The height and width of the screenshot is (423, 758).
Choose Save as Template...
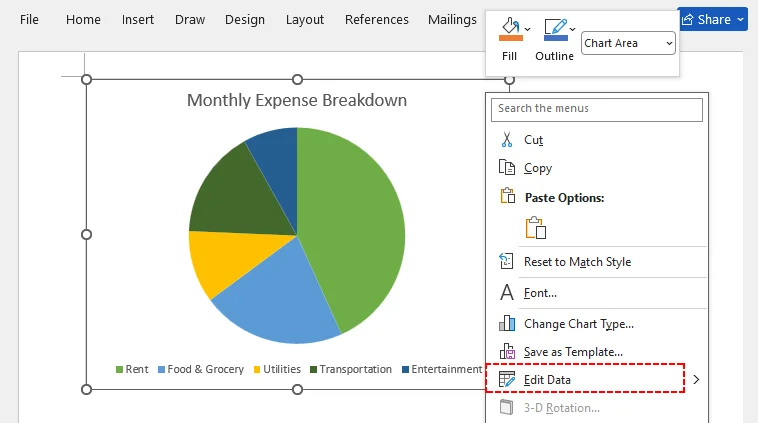tap(573, 351)
